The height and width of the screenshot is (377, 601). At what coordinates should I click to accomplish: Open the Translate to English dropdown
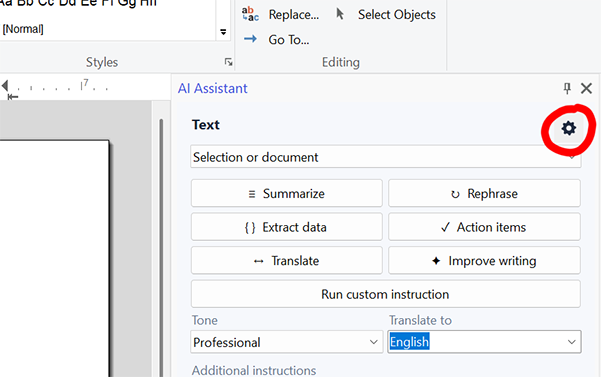pos(484,342)
